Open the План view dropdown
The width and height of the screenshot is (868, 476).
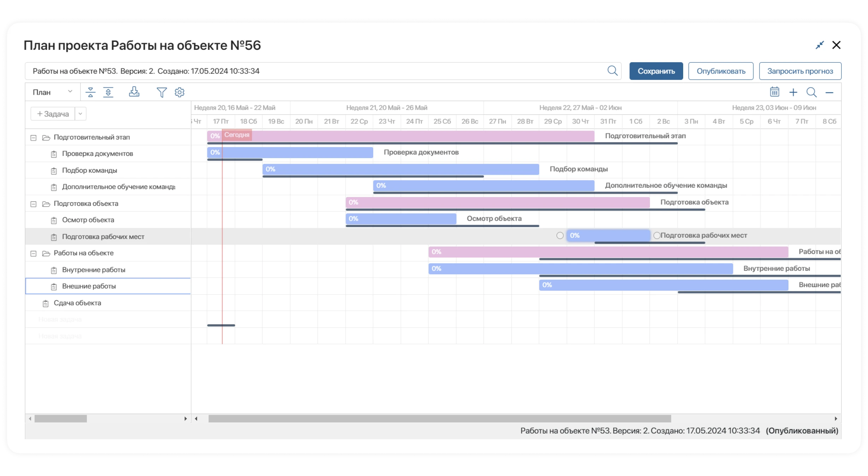tap(52, 92)
